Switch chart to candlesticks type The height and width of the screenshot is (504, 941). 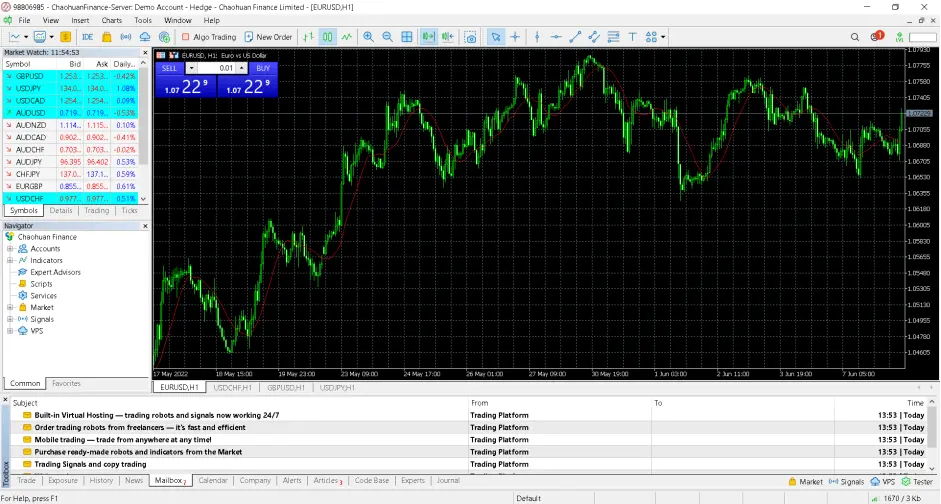(x=328, y=37)
